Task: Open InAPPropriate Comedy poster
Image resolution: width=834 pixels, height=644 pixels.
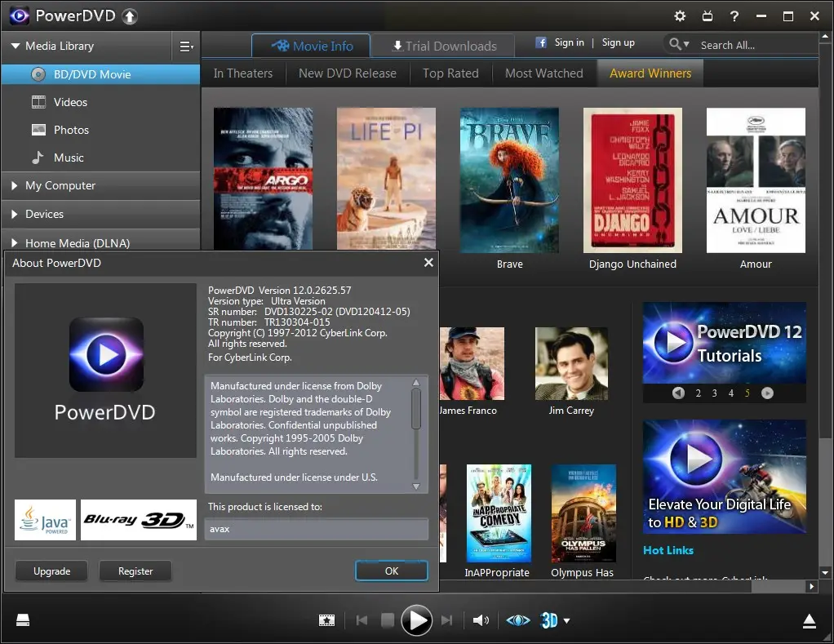Action: coord(499,513)
